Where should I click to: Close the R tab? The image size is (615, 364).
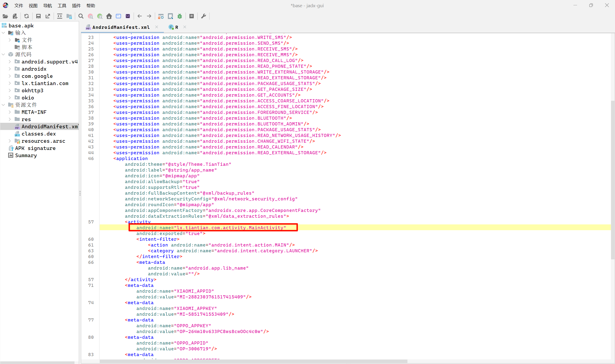coord(185,27)
